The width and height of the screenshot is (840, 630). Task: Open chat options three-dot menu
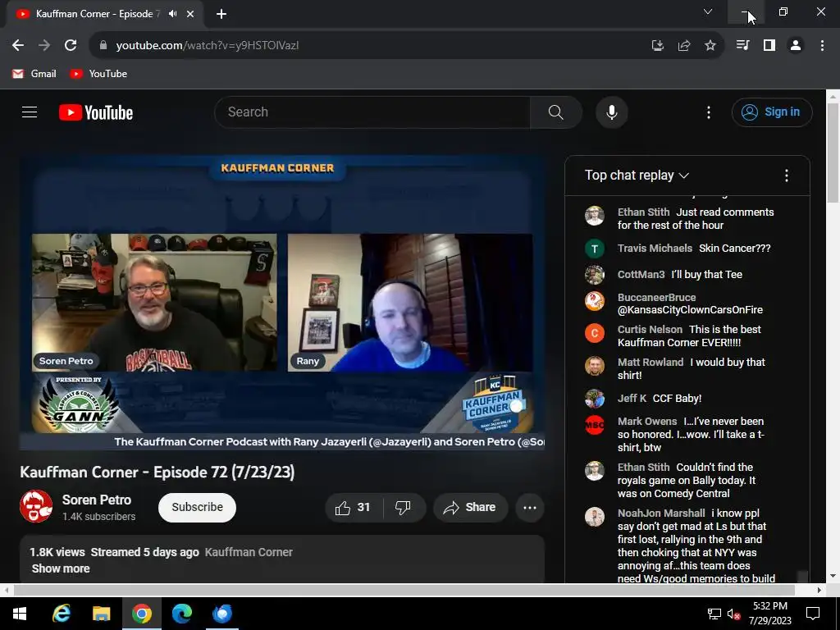(786, 176)
